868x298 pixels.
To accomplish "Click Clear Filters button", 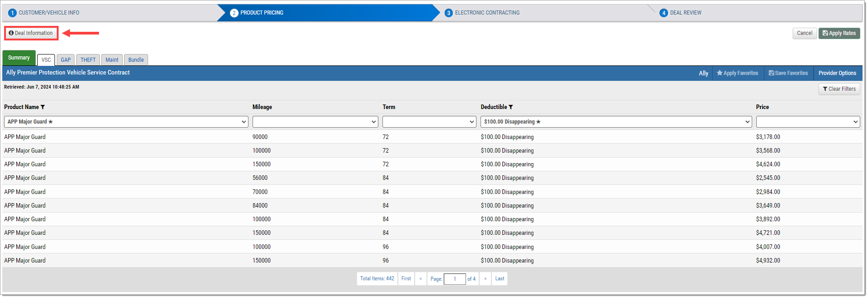I will tap(839, 89).
